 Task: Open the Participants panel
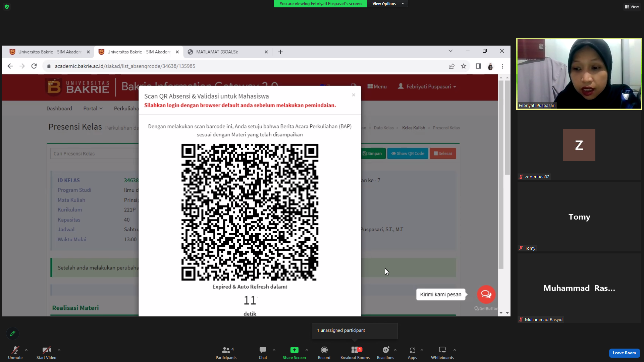[x=226, y=353]
